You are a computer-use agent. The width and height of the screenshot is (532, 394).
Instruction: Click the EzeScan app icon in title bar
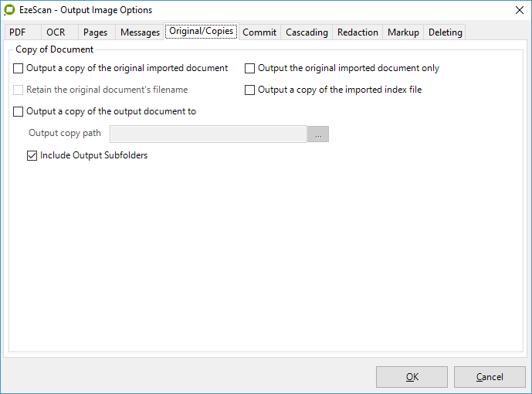coord(10,10)
